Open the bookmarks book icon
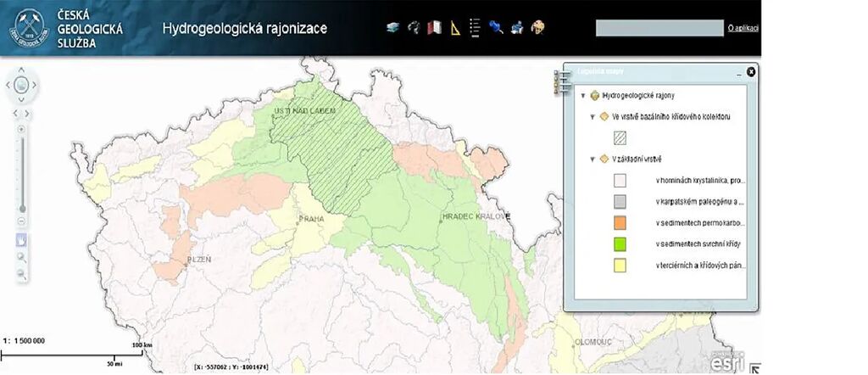 [435, 28]
